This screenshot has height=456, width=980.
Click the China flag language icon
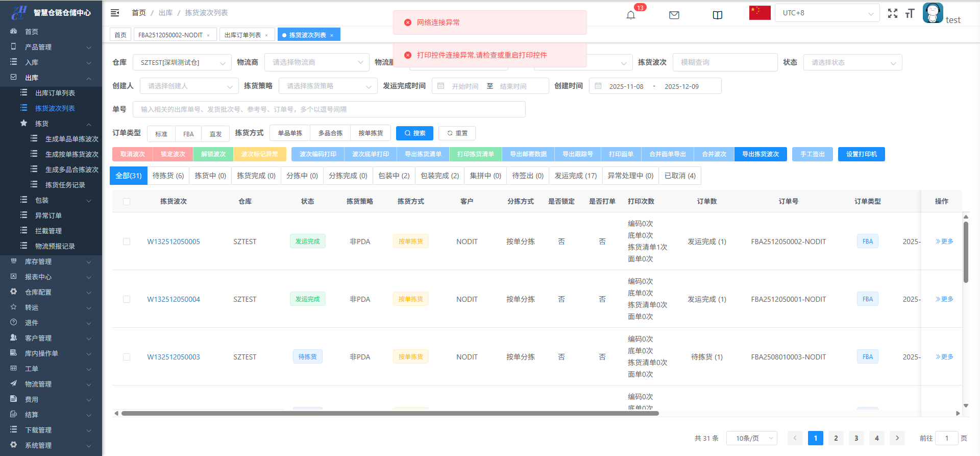(x=759, y=13)
